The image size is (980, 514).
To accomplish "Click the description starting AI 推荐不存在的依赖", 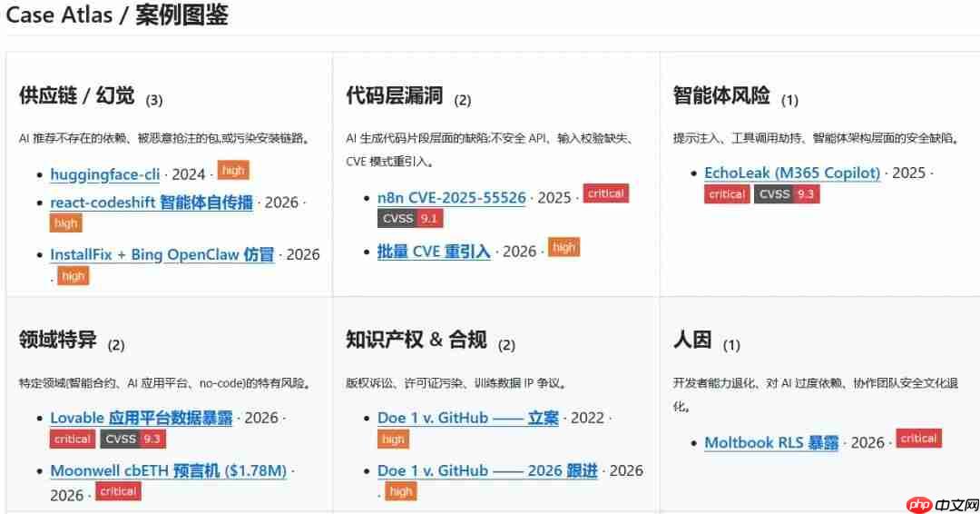I will pos(165,138).
